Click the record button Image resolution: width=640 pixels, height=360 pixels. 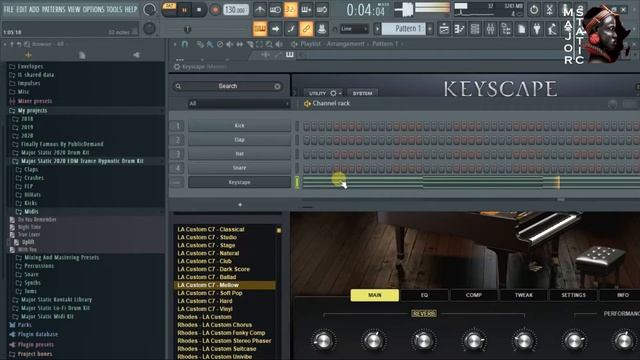[x=215, y=10]
